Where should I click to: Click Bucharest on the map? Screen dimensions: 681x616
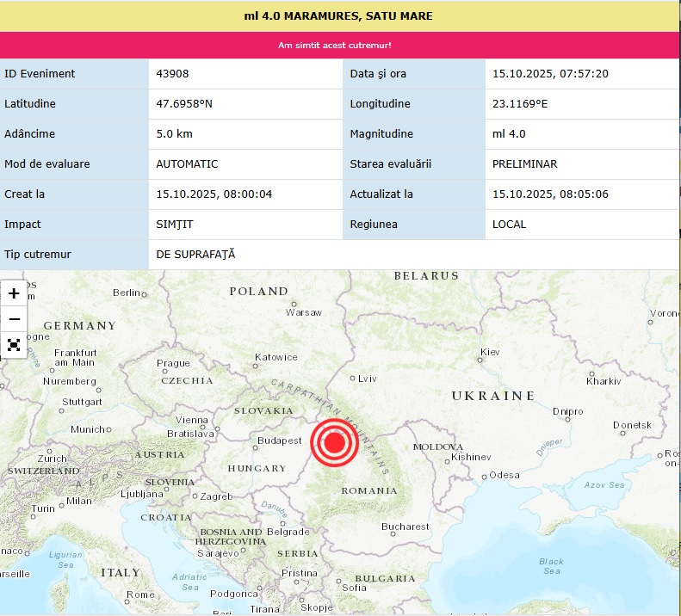click(x=405, y=527)
